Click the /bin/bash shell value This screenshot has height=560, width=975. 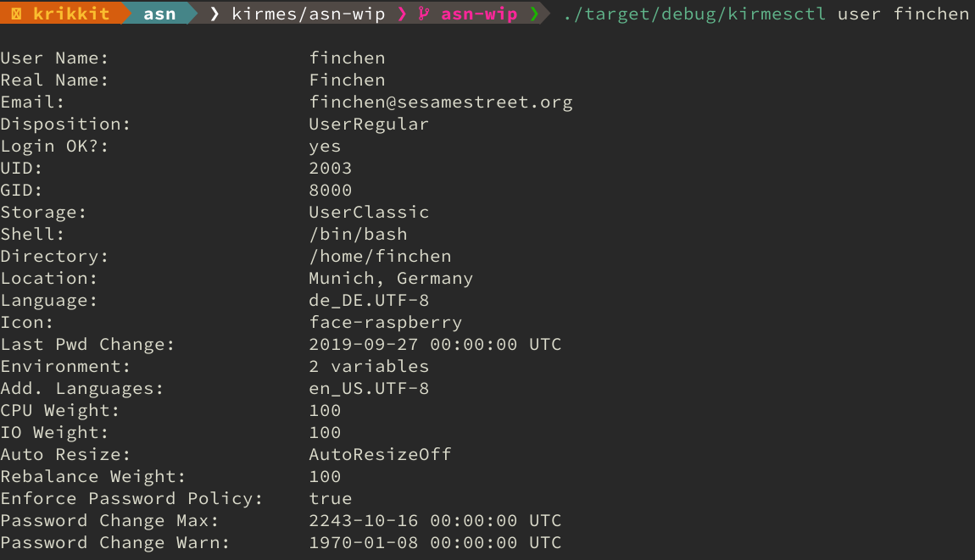click(x=358, y=235)
